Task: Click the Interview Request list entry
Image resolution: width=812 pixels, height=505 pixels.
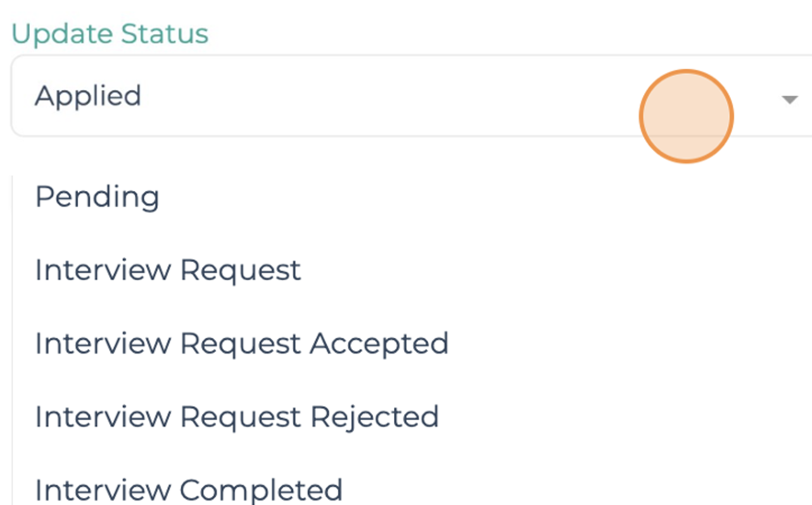Action: click(x=168, y=270)
